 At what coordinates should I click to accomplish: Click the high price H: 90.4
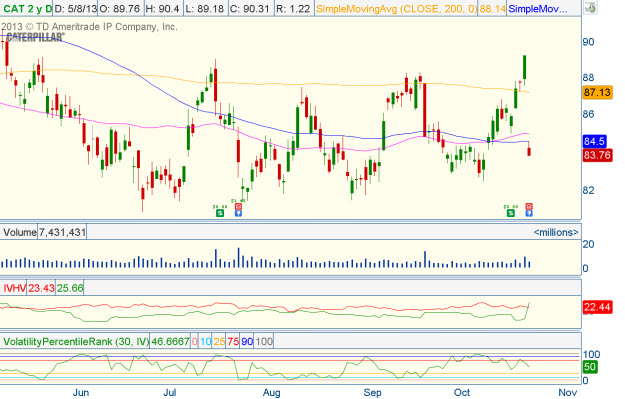coord(163,8)
